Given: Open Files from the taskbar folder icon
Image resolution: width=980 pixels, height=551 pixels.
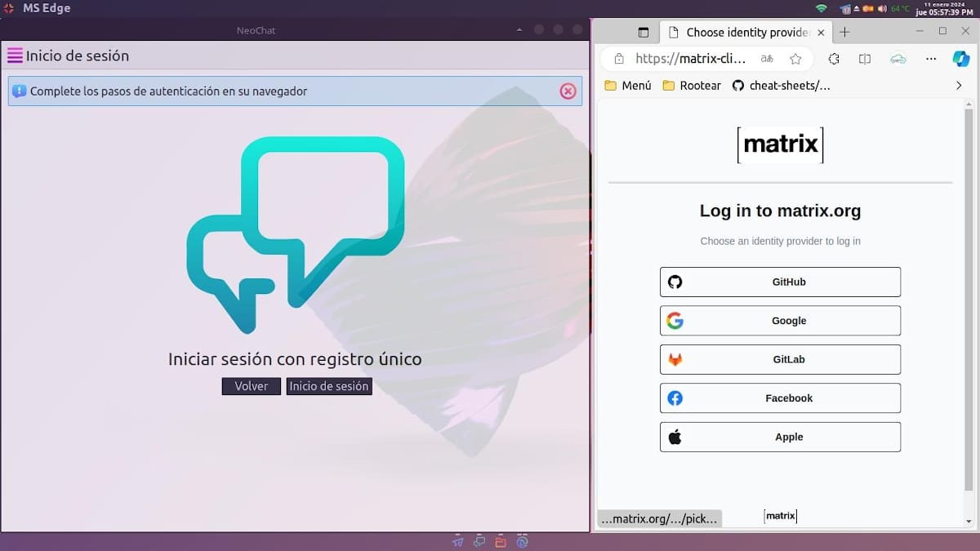Looking at the screenshot, I should tap(500, 540).
